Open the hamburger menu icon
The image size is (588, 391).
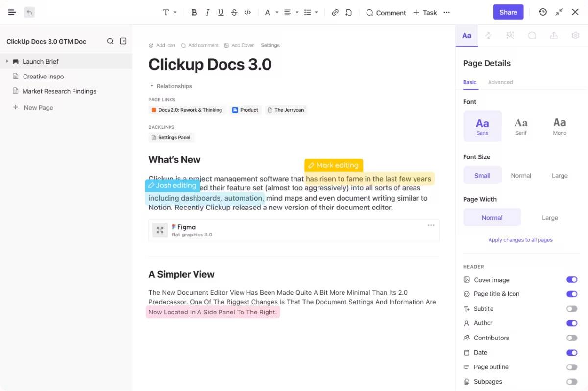(12, 12)
